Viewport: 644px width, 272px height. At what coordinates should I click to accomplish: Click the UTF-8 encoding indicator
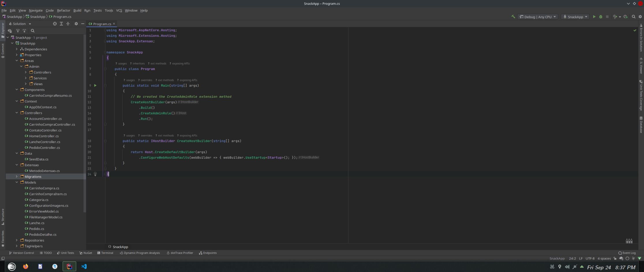(590, 258)
